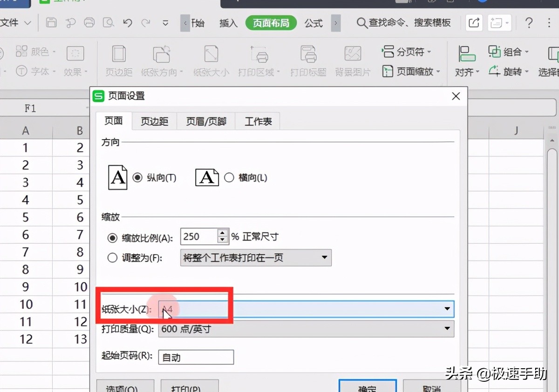Select the 页眉/页脚 tab in page setup

click(206, 122)
